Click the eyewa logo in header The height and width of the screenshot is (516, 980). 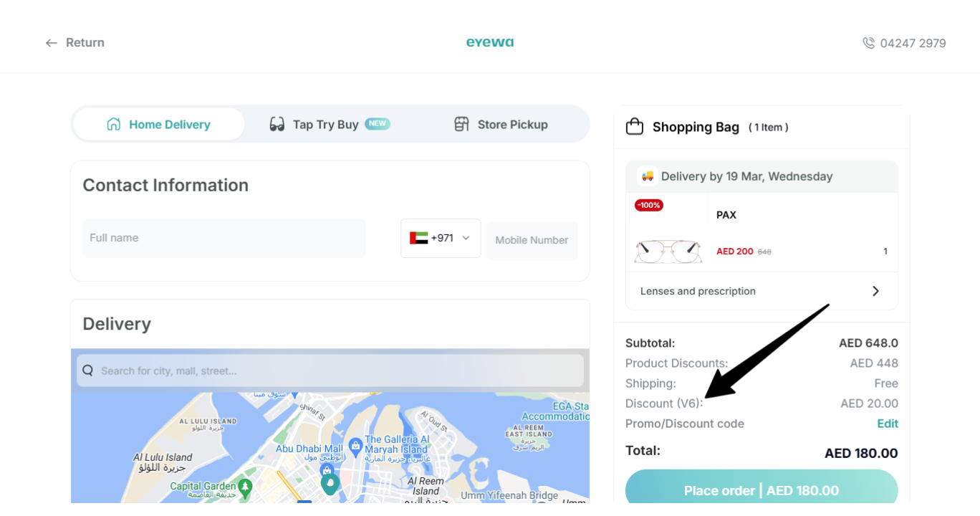click(x=490, y=42)
